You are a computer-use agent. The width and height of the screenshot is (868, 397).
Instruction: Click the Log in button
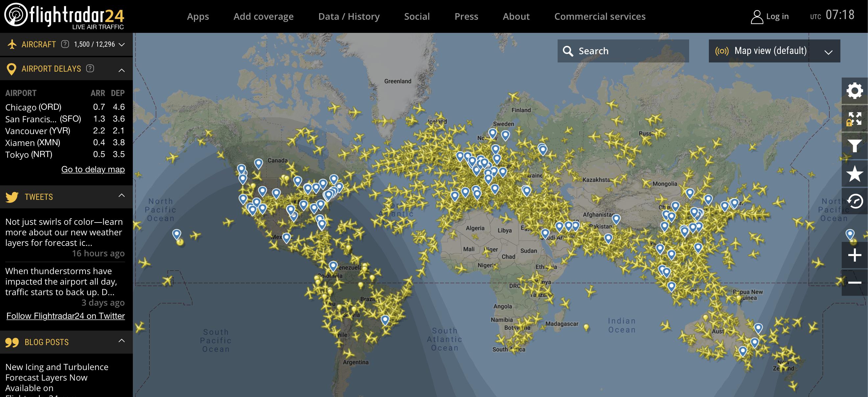pos(770,16)
